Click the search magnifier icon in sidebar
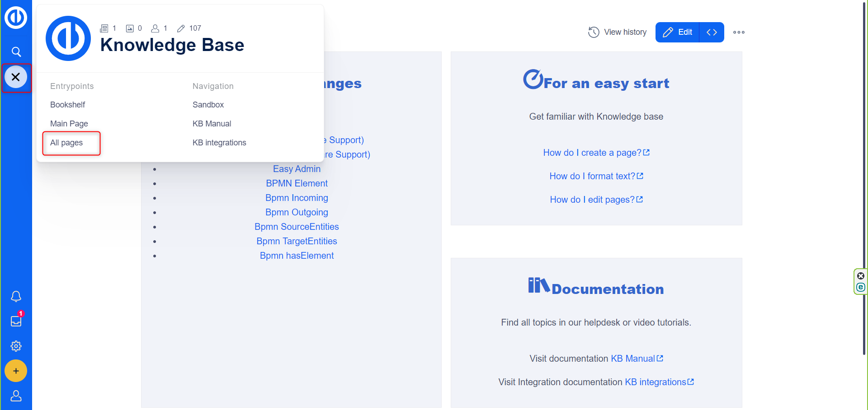This screenshot has width=868, height=410. 16,52
